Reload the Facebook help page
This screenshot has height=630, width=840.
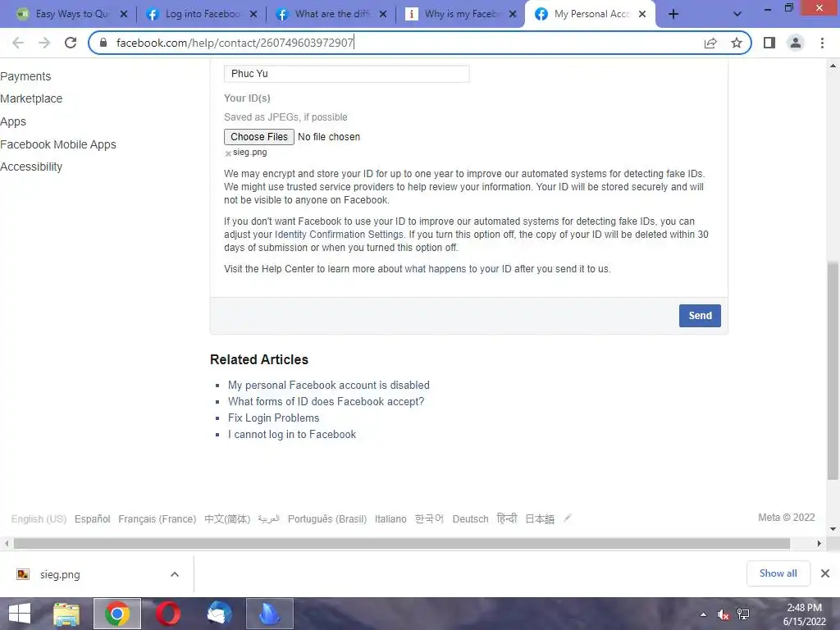(71, 43)
